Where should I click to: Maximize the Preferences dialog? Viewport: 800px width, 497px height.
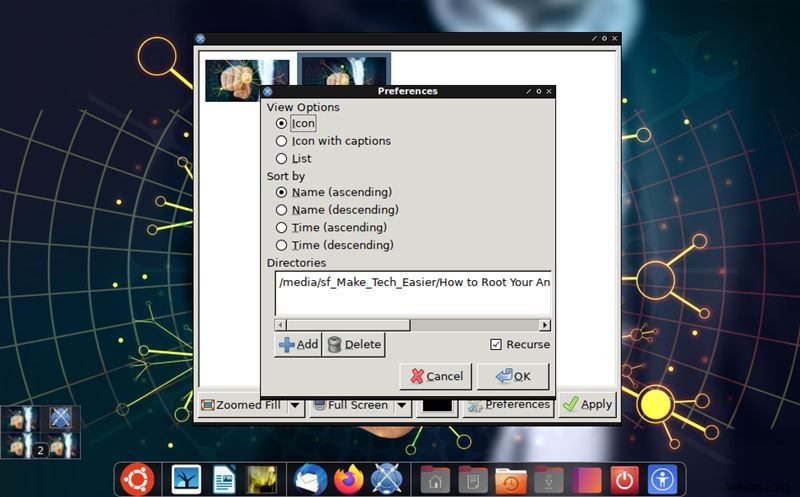pos(539,91)
